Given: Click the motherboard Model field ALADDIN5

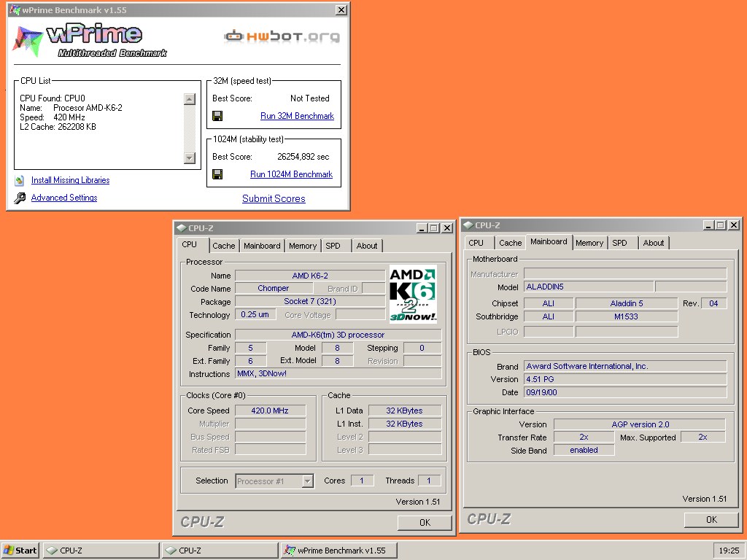Looking at the screenshot, I should point(589,287).
